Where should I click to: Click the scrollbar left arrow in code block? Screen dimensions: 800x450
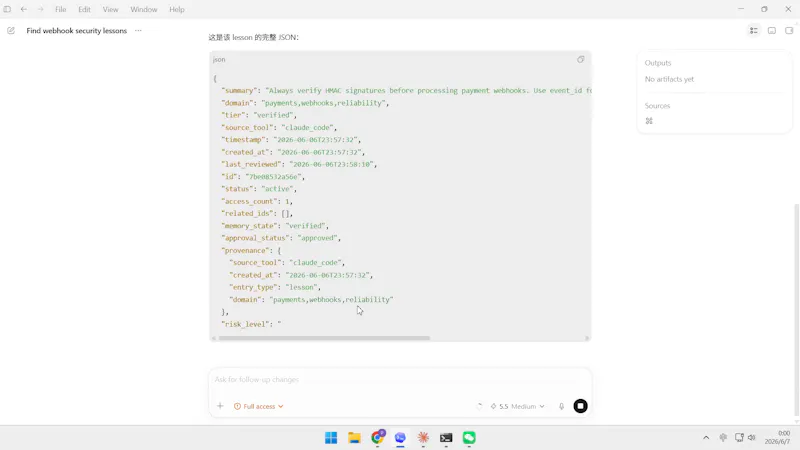[214, 338]
